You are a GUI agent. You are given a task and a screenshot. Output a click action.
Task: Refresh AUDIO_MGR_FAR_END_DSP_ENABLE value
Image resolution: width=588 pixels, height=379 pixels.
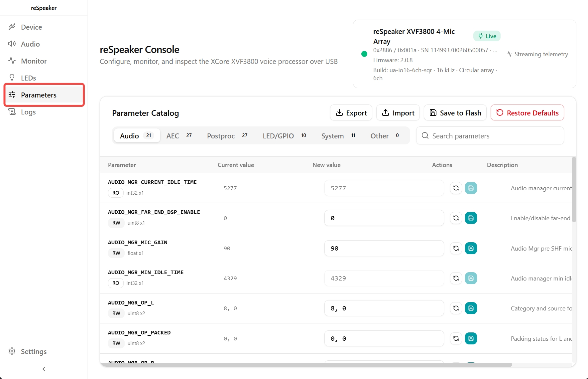(x=456, y=218)
